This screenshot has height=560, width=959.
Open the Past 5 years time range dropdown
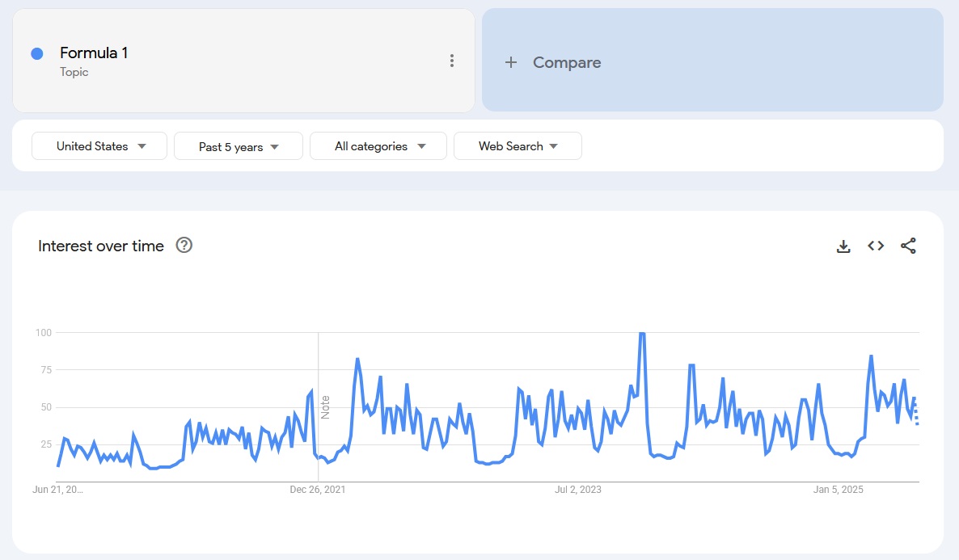pos(239,146)
